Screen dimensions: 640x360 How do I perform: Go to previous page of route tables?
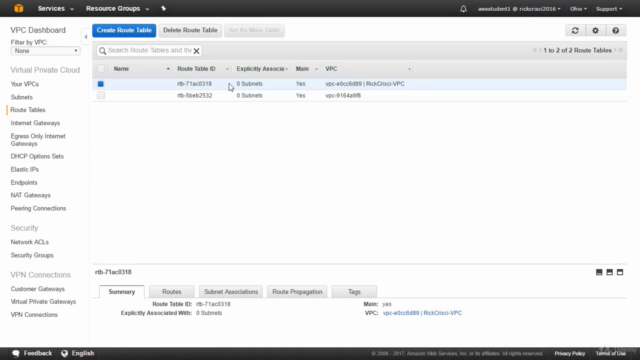[x=540, y=50]
